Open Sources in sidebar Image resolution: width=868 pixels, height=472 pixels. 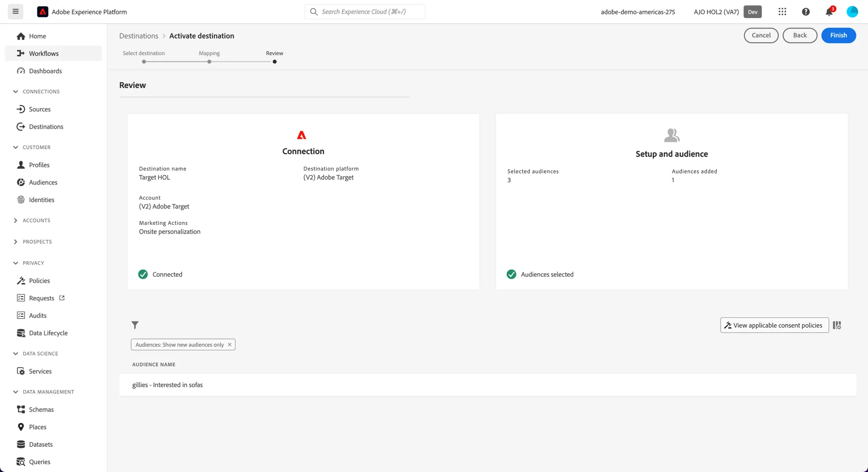click(53, 109)
